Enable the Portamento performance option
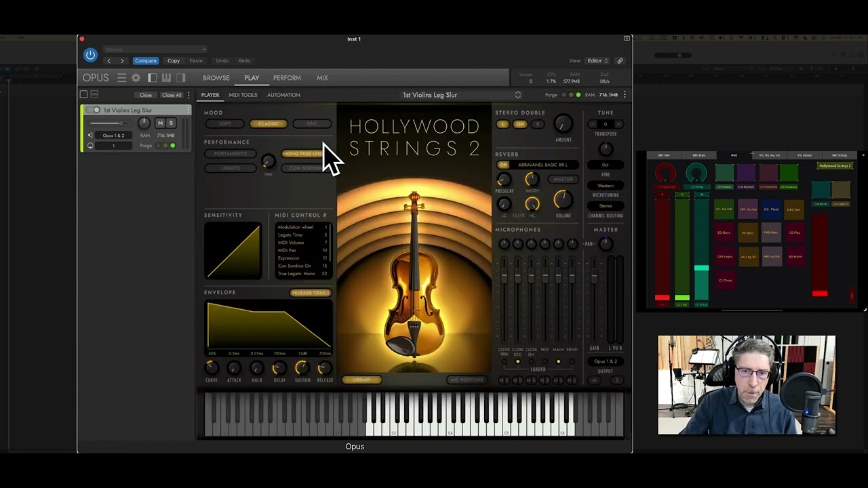This screenshot has width=868, height=488. [x=231, y=154]
